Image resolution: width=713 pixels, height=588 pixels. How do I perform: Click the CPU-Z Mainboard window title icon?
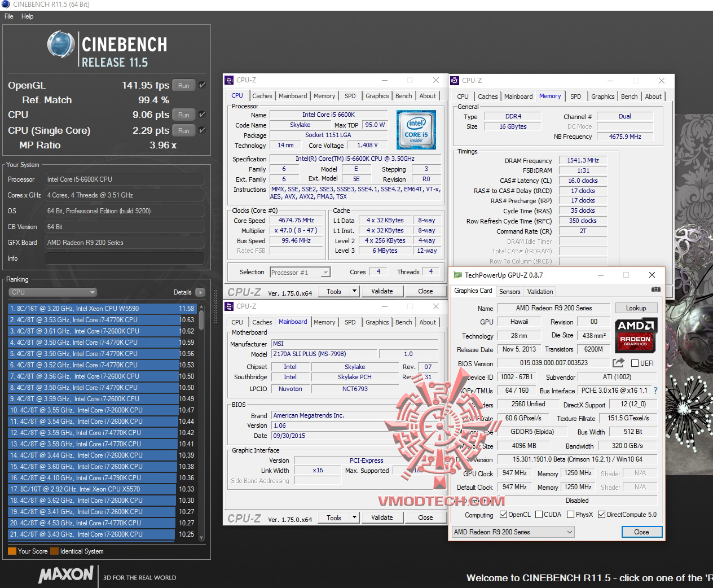[229, 306]
